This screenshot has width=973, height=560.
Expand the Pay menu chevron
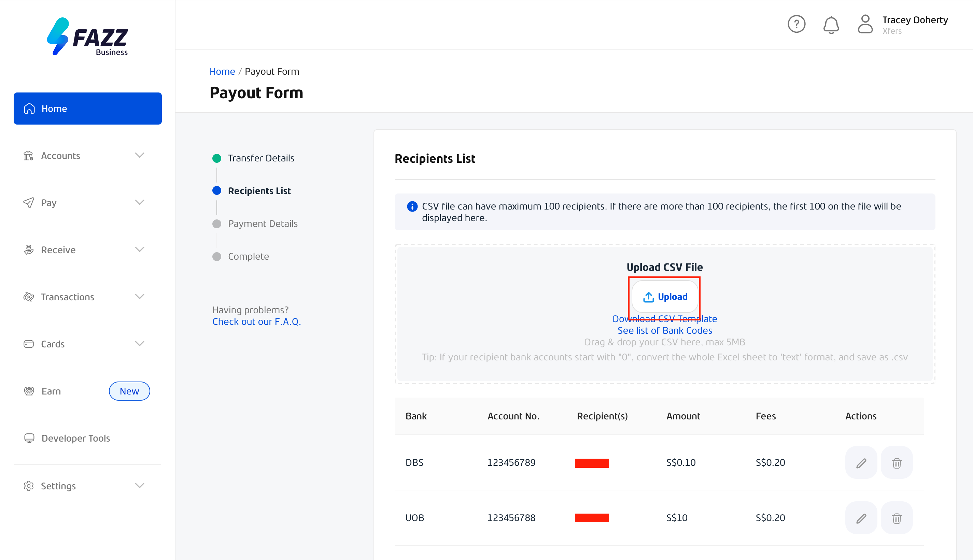click(x=140, y=202)
